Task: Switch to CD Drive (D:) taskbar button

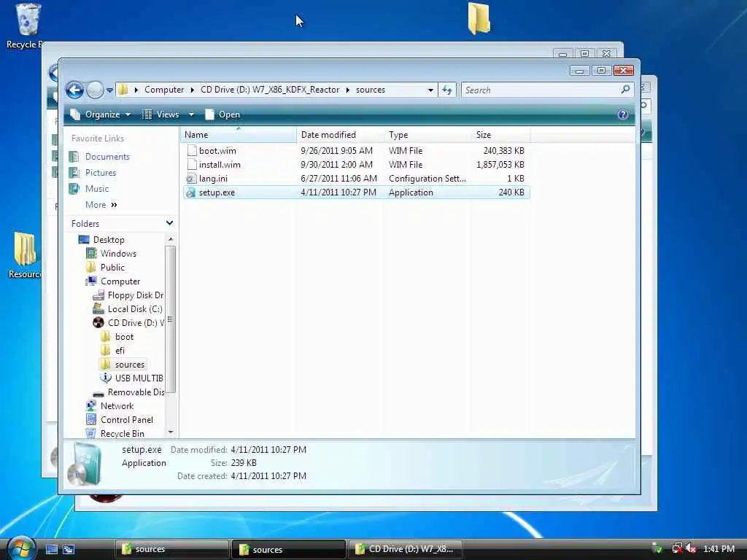Action: click(405, 549)
